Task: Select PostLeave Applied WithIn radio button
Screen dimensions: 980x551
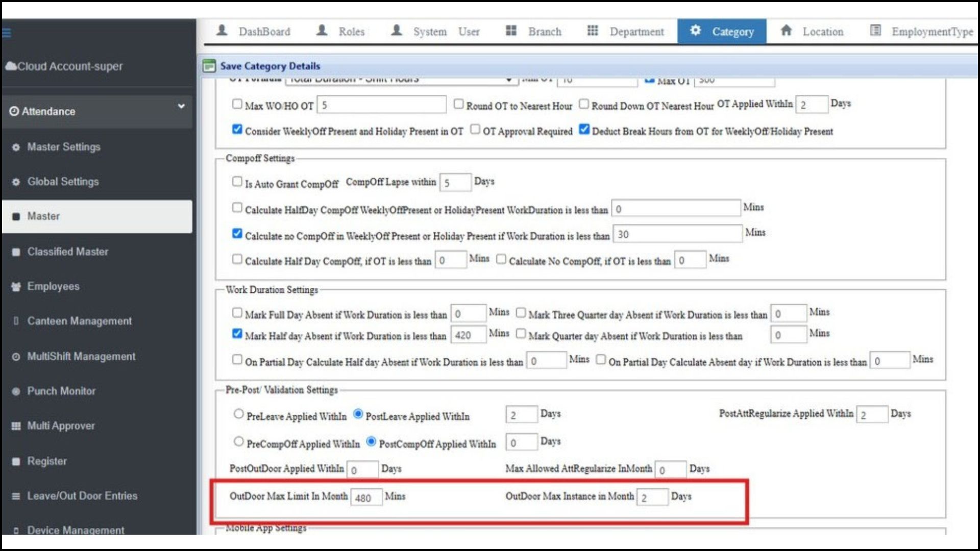Action: 358,414
